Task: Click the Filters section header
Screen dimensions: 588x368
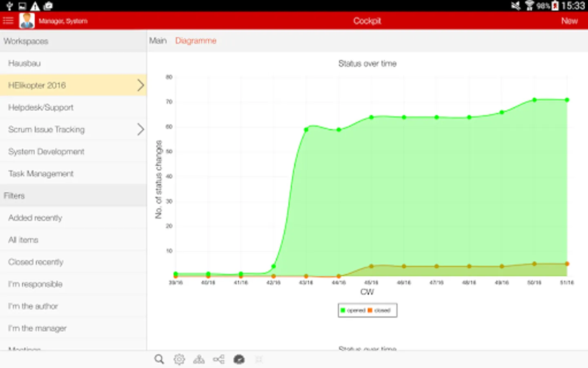Action: 73,195
